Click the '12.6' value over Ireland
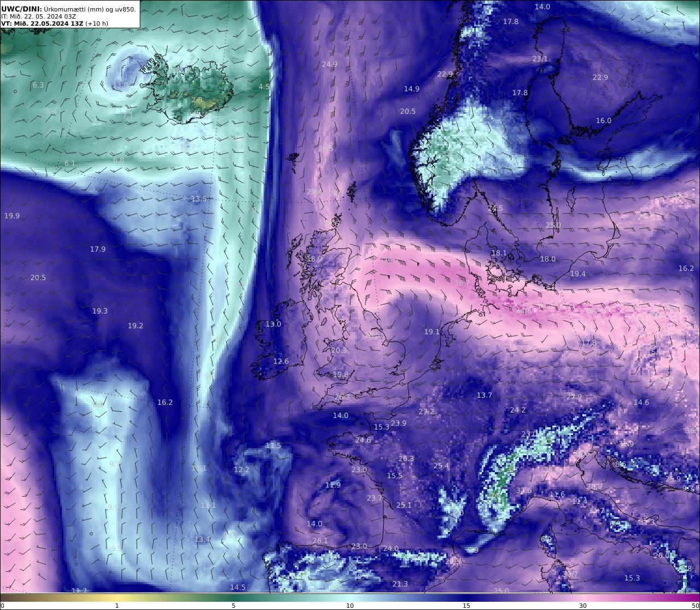This screenshot has width=700, height=610. [281, 361]
